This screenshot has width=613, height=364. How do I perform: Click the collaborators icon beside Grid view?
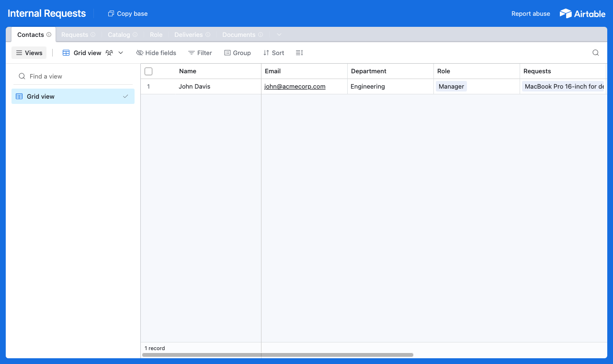pyautogui.click(x=109, y=53)
